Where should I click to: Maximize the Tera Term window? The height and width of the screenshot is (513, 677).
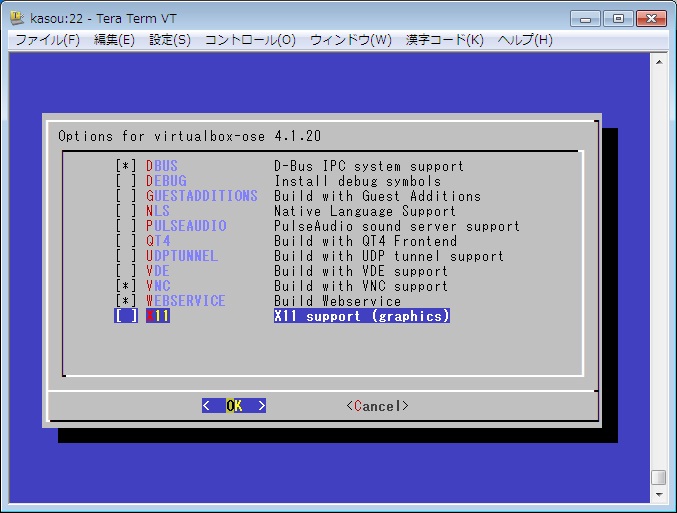click(x=618, y=19)
